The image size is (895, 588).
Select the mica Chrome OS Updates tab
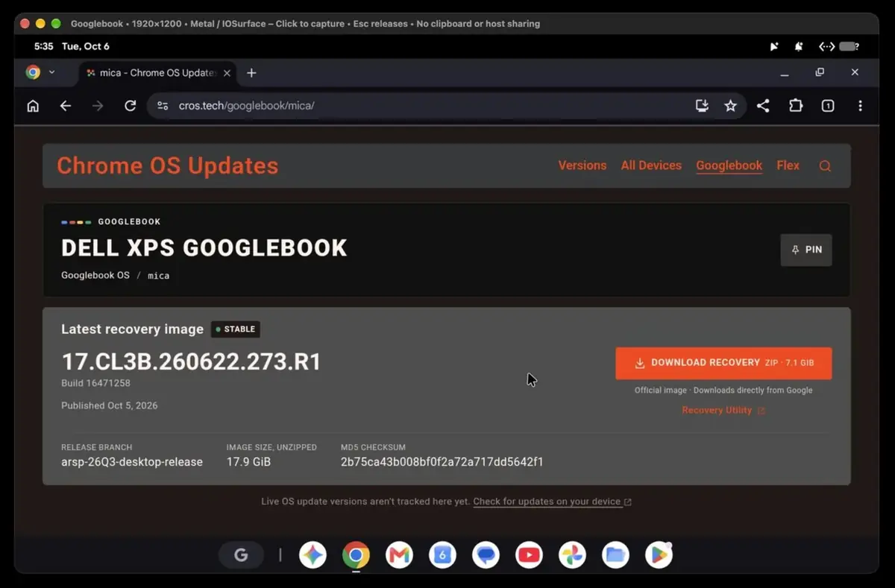coord(158,73)
